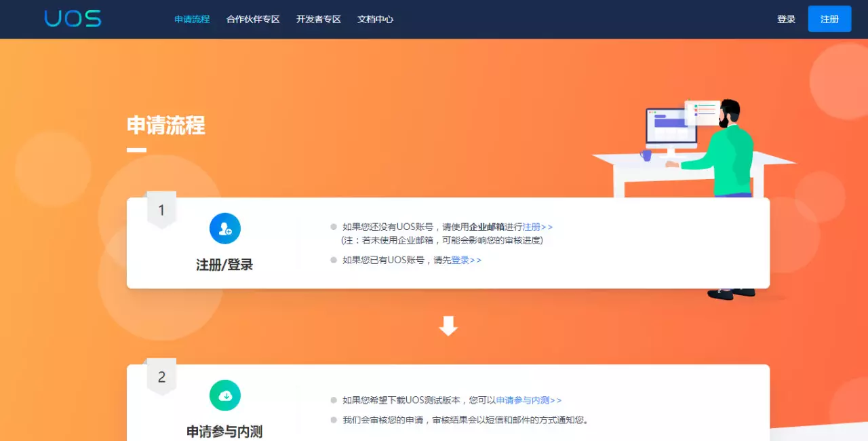The height and width of the screenshot is (441, 868).
Task: Click the bullet dot before 我们会审核您的申请
Action: click(333, 419)
